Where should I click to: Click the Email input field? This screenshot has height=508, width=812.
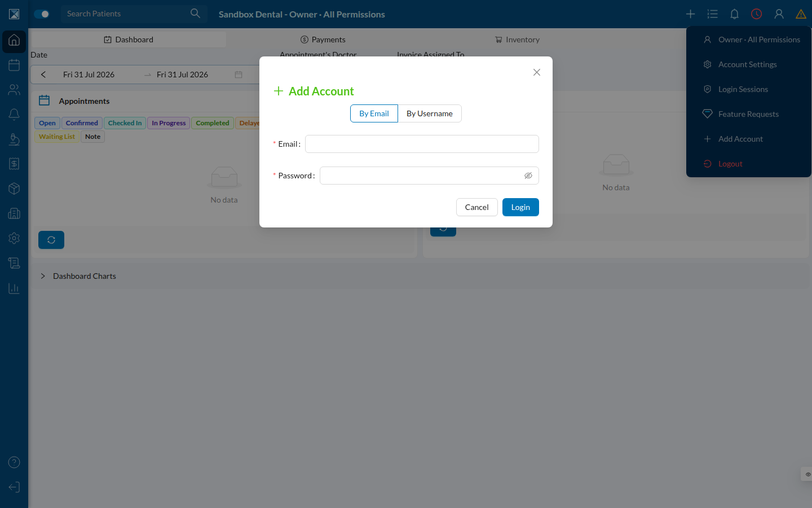[x=422, y=144]
